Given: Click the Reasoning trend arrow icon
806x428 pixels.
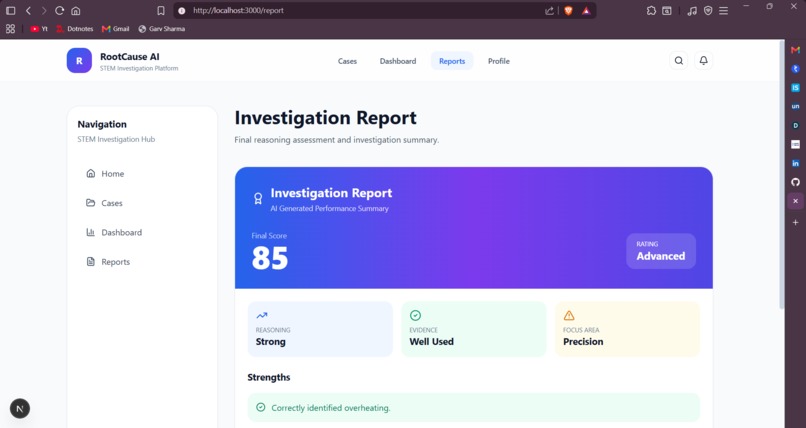Looking at the screenshot, I should pos(262,315).
